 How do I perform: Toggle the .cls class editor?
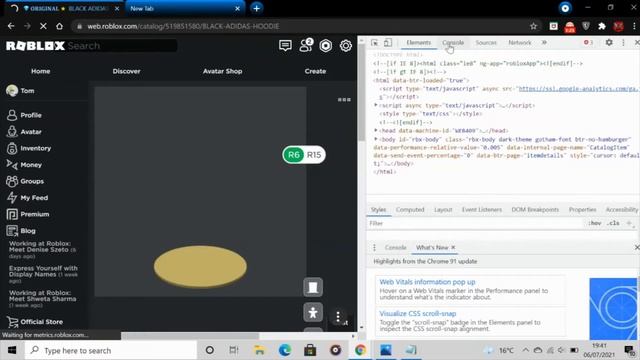point(613,223)
